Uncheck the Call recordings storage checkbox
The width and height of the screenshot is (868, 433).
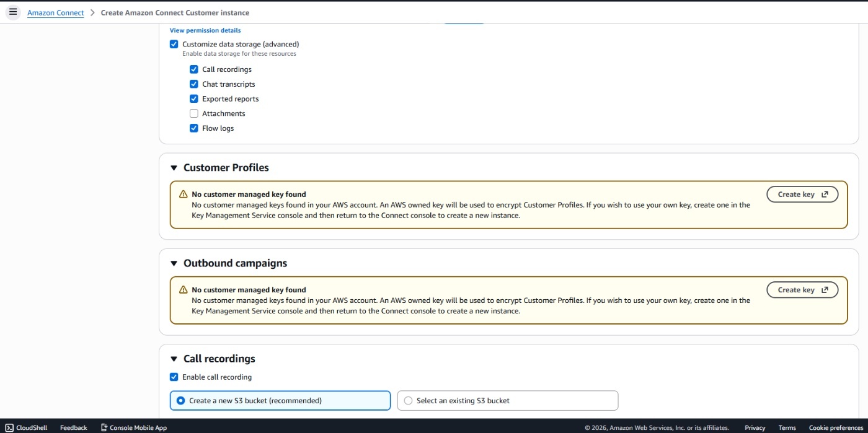194,69
